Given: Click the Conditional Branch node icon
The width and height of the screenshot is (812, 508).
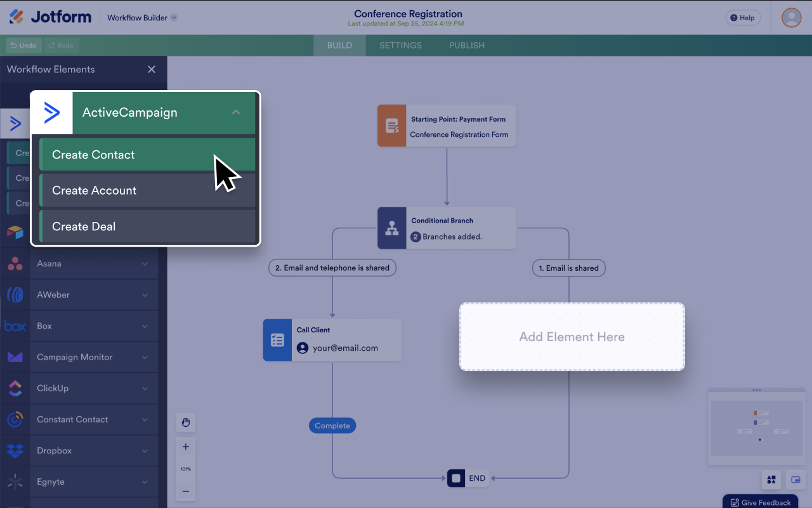Looking at the screenshot, I should coord(392,228).
